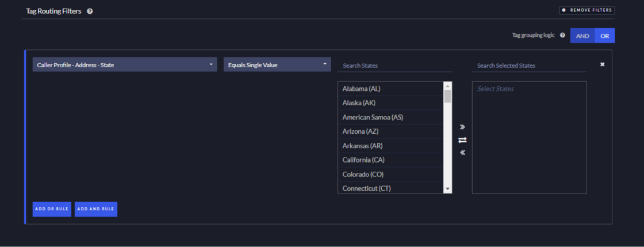Click the states list scrollbar thumb
The image size is (644, 247).
pyautogui.click(x=447, y=96)
